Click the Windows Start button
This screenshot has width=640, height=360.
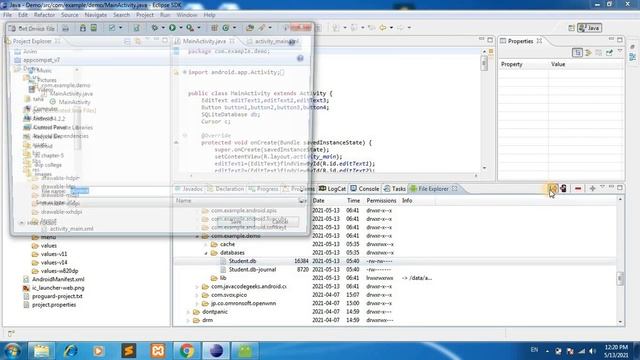pos(12,351)
